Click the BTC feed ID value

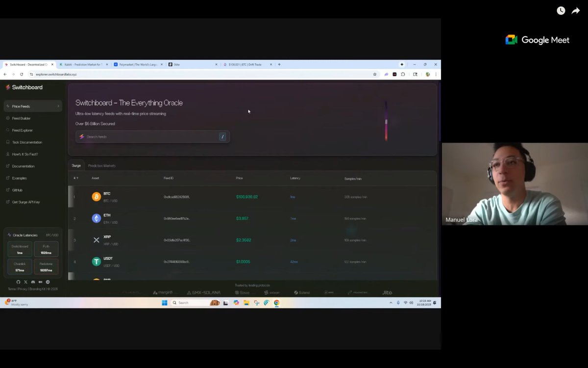pos(177,197)
